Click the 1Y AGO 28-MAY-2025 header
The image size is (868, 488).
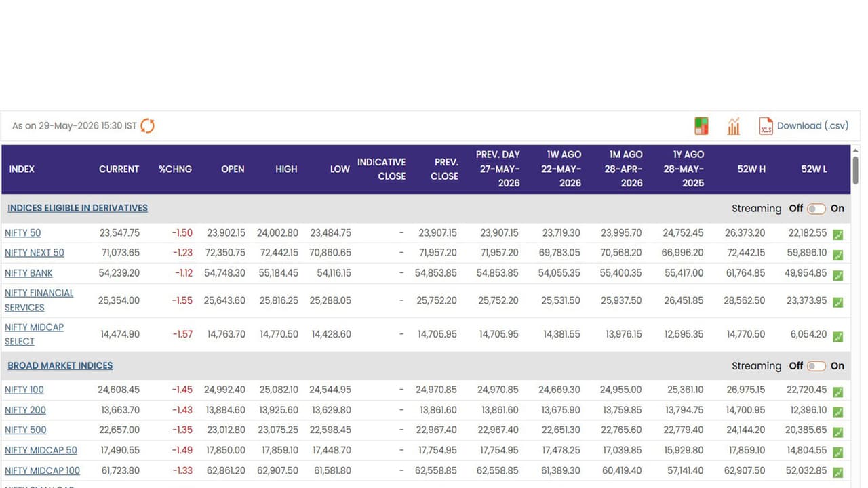684,169
